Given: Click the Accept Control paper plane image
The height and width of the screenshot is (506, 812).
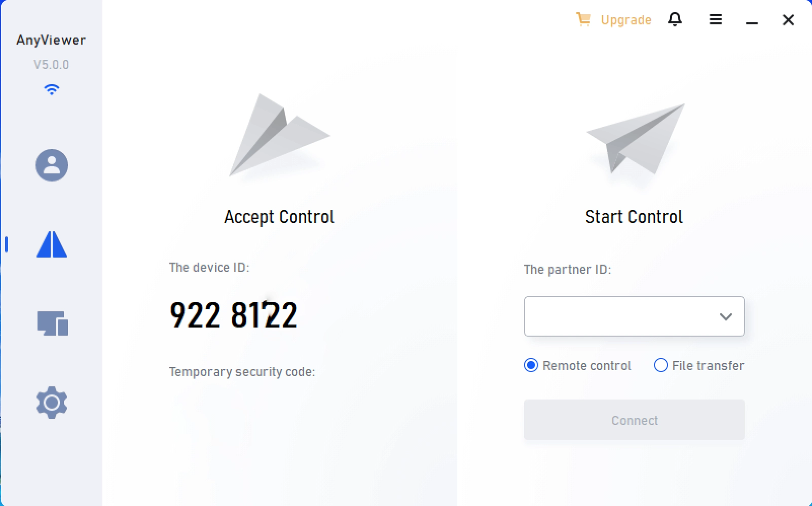Looking at the screenshot, I should 279,135.
